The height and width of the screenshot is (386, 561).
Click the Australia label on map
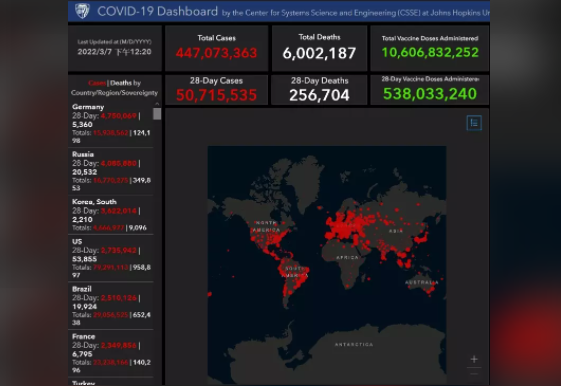click(422, 282)
